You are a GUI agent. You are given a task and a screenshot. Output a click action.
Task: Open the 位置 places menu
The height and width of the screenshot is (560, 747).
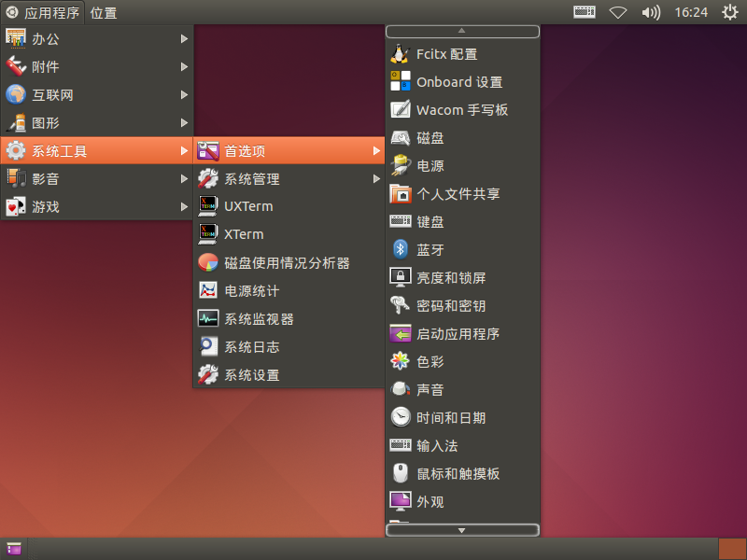(x=104, y=13)
